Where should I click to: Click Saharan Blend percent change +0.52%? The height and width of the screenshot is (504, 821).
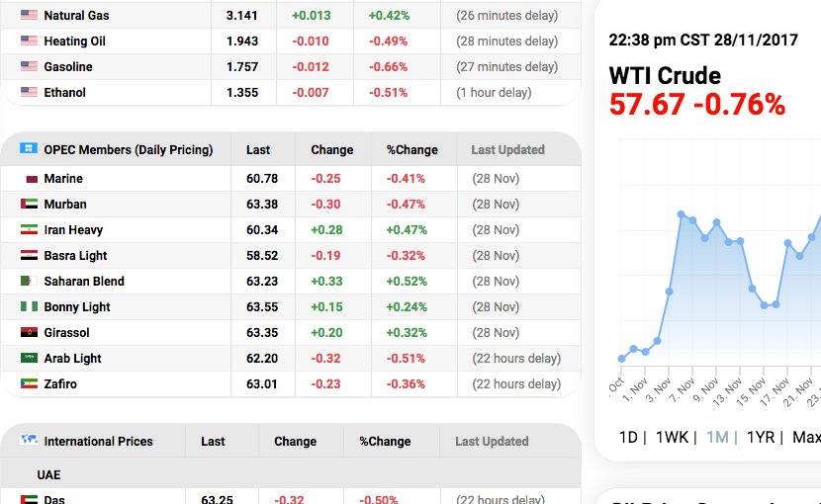tap(407, 281)
